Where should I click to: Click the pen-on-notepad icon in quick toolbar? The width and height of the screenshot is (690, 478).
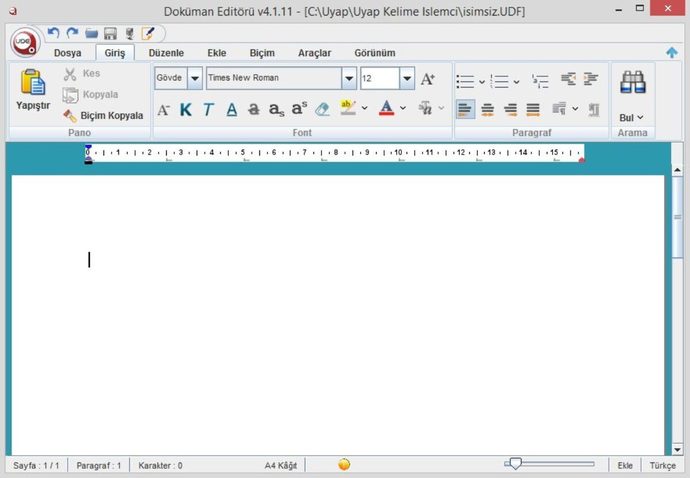(148, 33)
